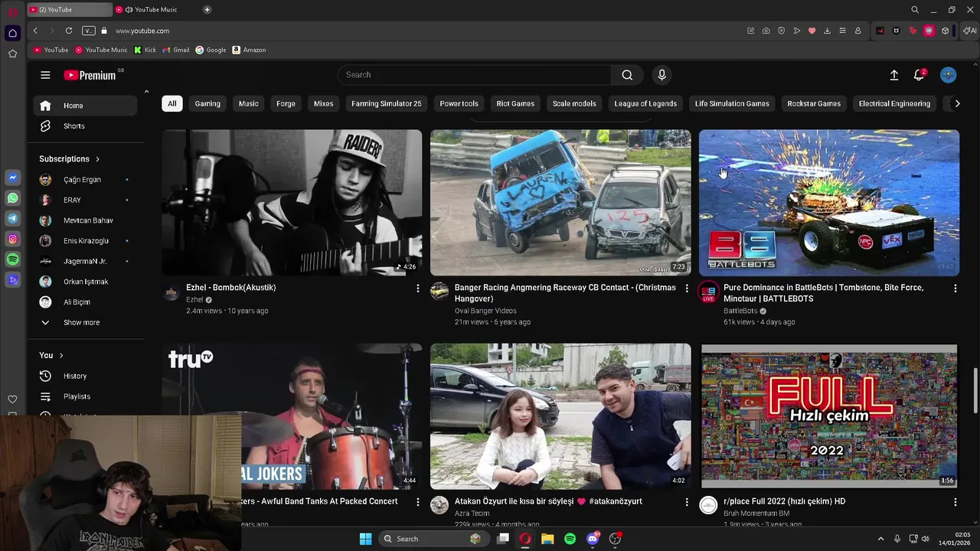The width and height of the screenshot is (980, 551).
Task: Open the Kick bookmark
Action: pos(145,50)
